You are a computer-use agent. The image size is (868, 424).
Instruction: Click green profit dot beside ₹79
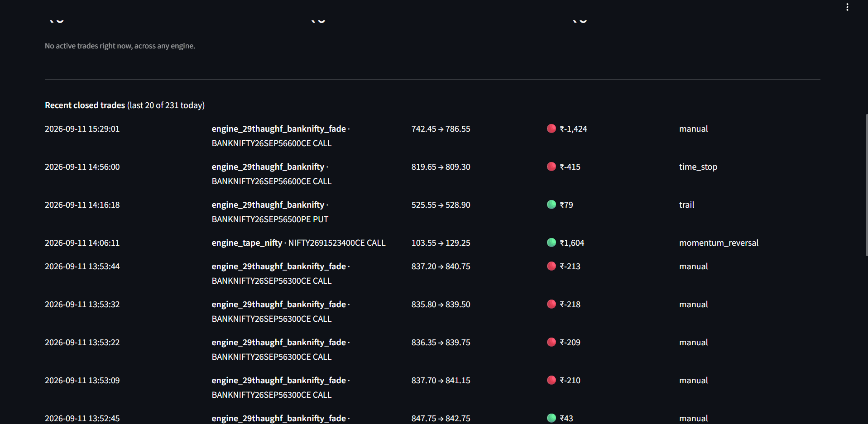[x=551, y=205]
